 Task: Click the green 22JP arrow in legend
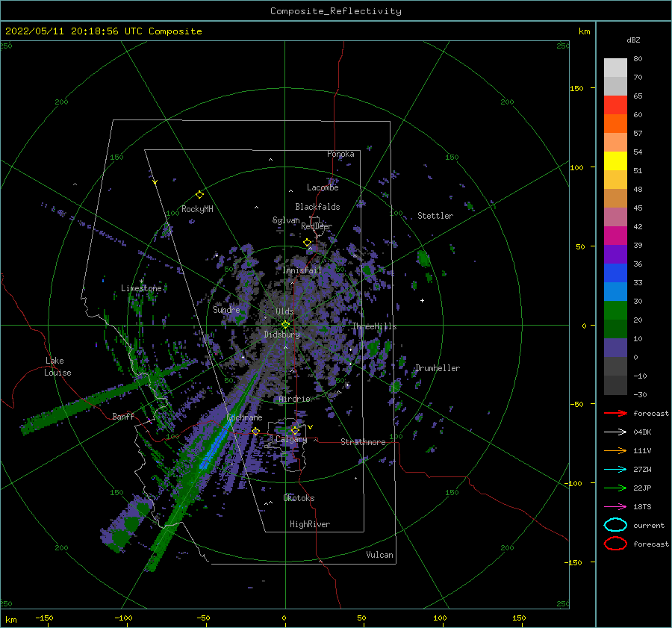point(615,488)
